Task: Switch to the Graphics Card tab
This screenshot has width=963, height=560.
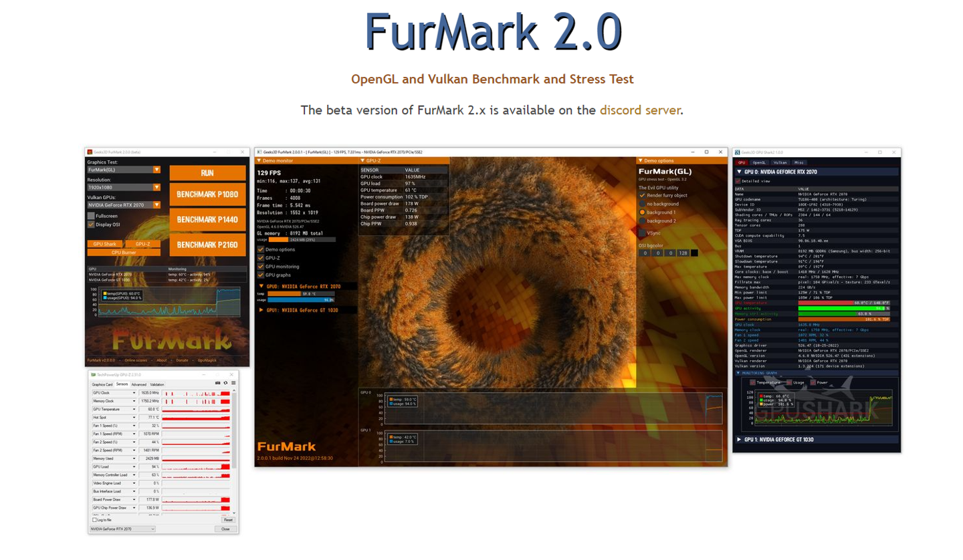Action: (x=103, y=385)
